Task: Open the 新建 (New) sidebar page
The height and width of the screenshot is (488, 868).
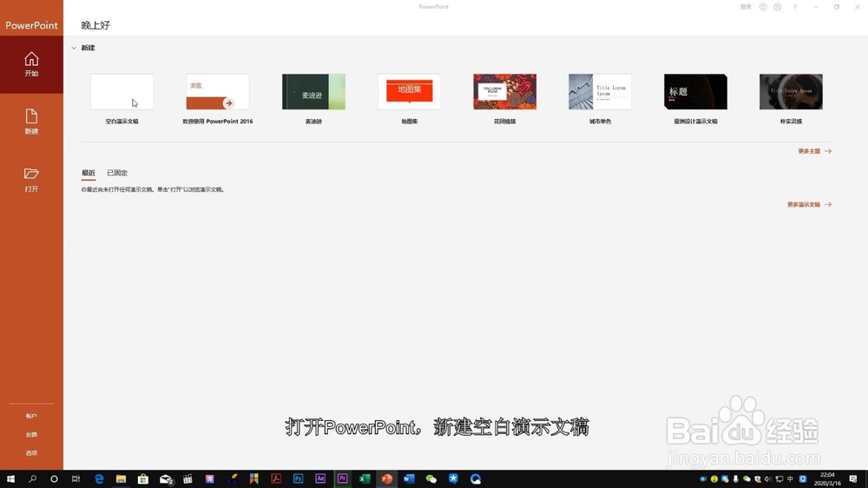Action: click(31, 122)
